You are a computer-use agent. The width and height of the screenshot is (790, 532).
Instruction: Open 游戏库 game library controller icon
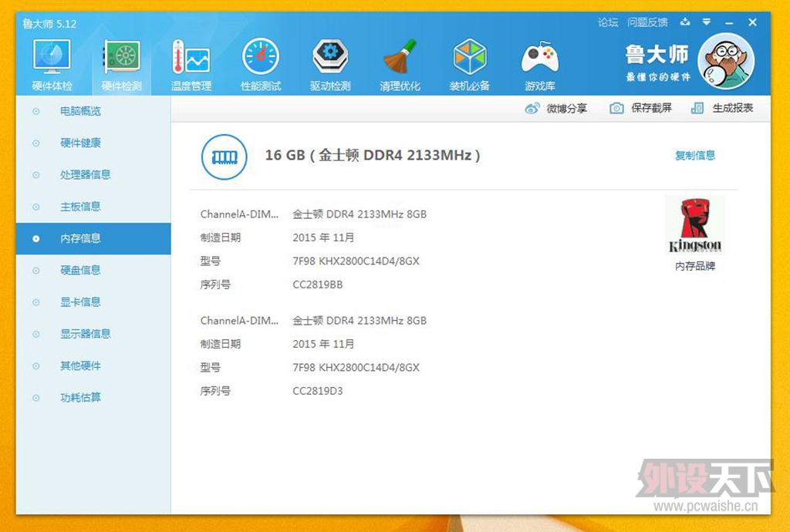pyautogui.click(x=539, y=58)
